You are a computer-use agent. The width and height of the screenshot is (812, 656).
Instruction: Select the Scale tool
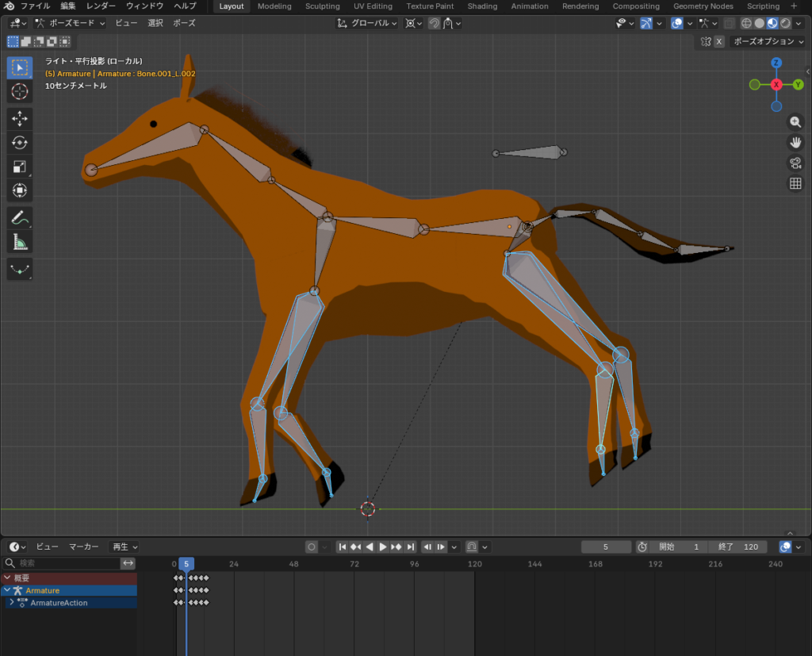click(x=20, y=167)
